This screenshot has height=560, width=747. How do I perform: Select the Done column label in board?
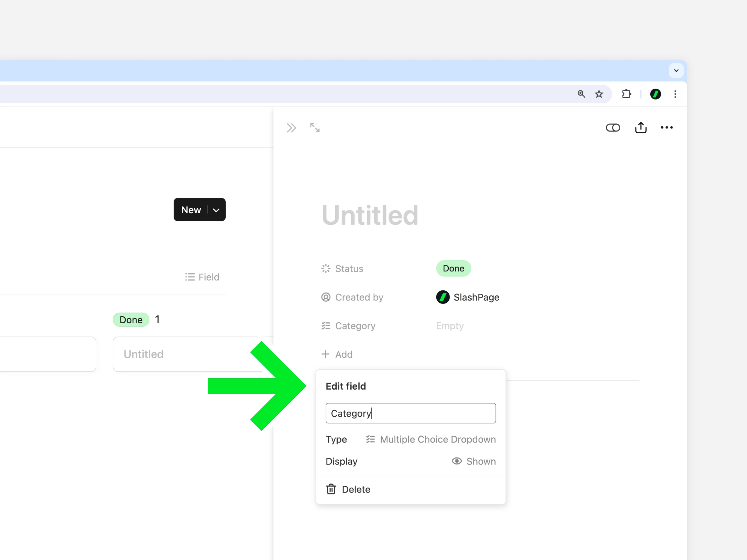[131, 320]
